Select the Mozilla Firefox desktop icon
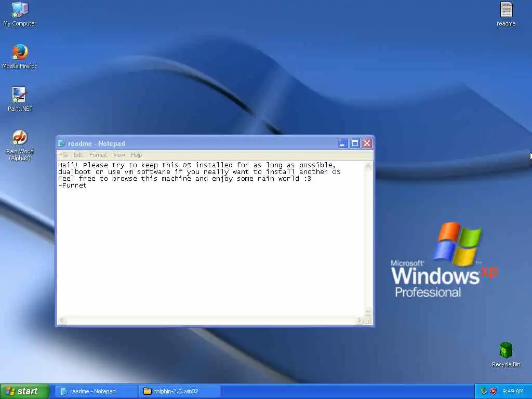The height and width of the screenshot is (399, 532). click(20, 56)
